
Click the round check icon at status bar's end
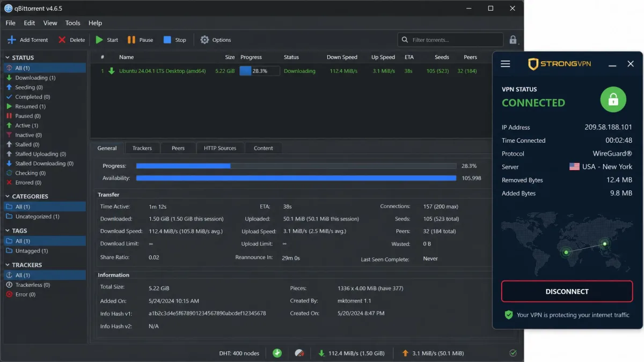coord(513,353)
